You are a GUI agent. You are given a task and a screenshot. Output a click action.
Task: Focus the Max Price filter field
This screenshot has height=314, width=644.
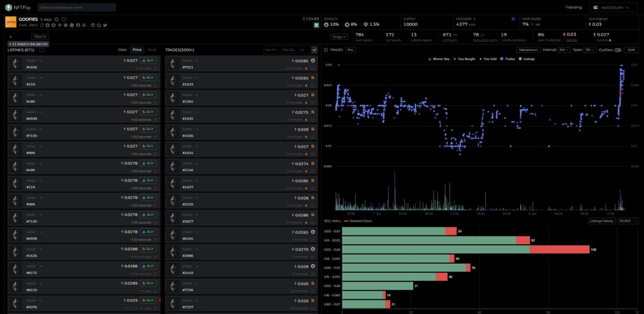tap(272, 50)
